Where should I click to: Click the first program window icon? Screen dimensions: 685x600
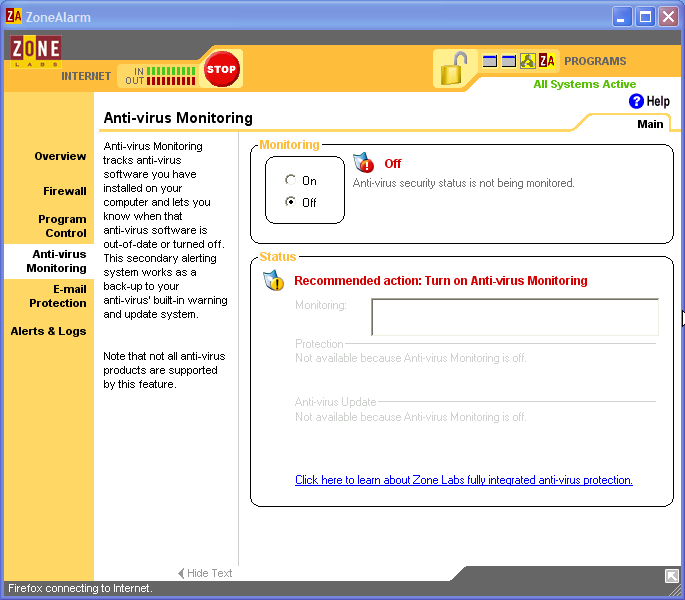pos(490,61)
